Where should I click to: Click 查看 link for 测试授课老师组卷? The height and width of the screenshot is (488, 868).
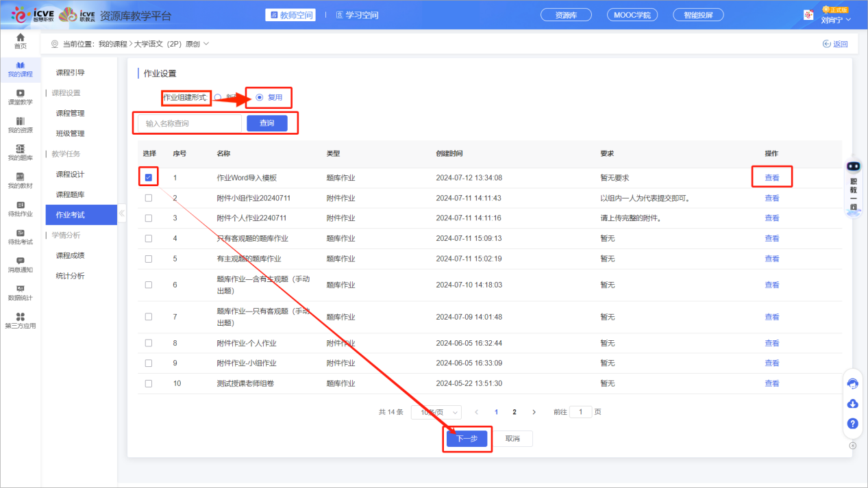click(771, 383)
